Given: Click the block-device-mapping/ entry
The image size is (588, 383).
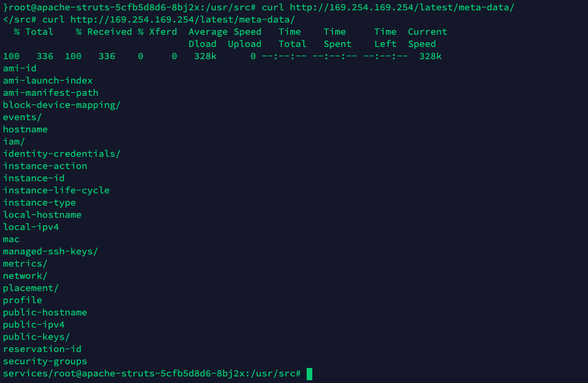Looking at the screenshot, I should coord(62,105).
